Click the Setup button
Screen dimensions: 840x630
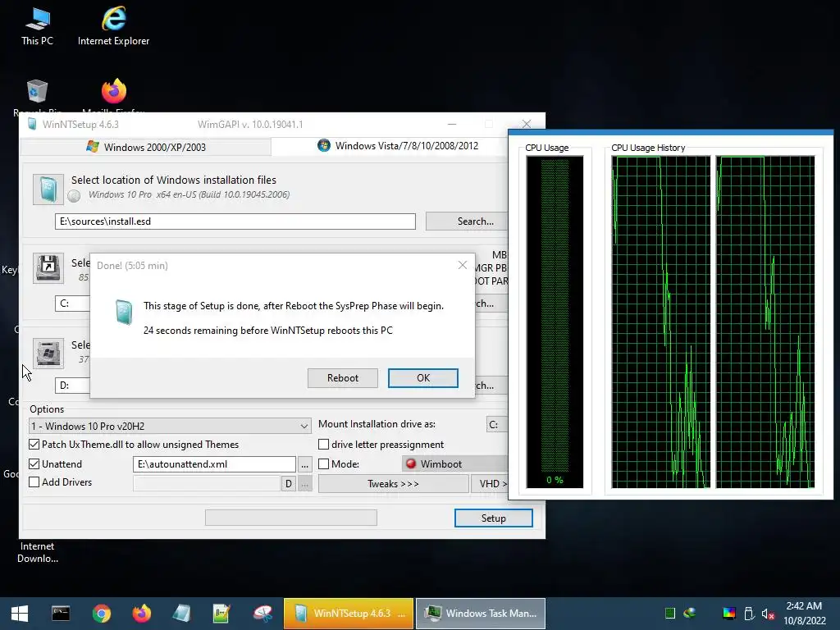493,518
